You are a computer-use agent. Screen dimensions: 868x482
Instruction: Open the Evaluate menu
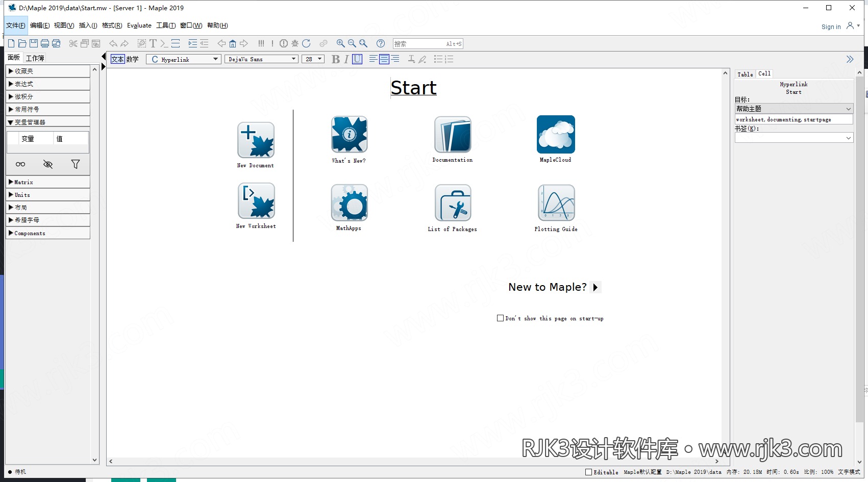point(139,26)
